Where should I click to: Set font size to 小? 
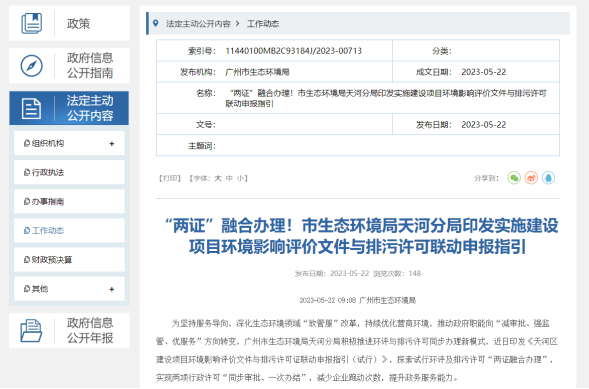coord(240,178)
